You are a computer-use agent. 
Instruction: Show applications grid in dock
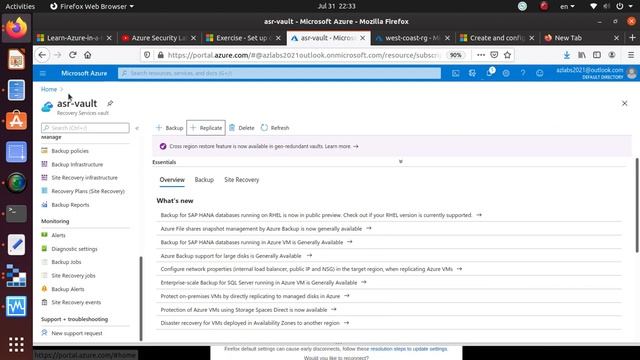(16, 345)
